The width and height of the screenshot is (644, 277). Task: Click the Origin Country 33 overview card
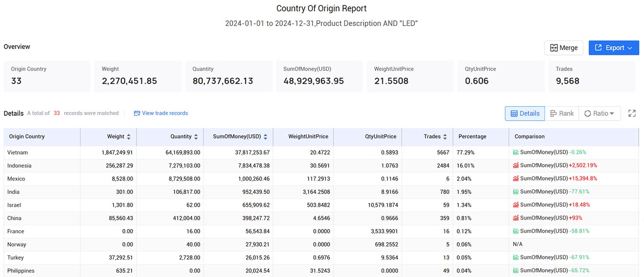pyautogui.click(x=47, y=76)
